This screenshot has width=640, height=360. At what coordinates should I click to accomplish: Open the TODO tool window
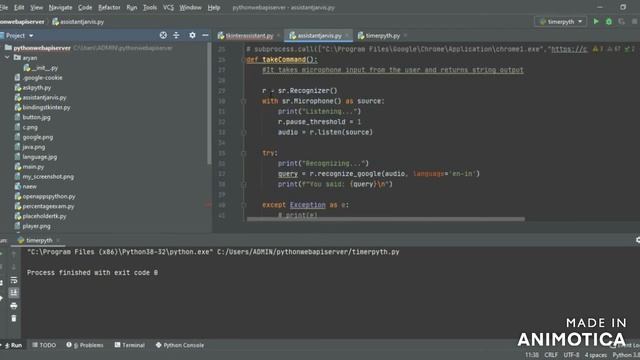coord(44,345)
